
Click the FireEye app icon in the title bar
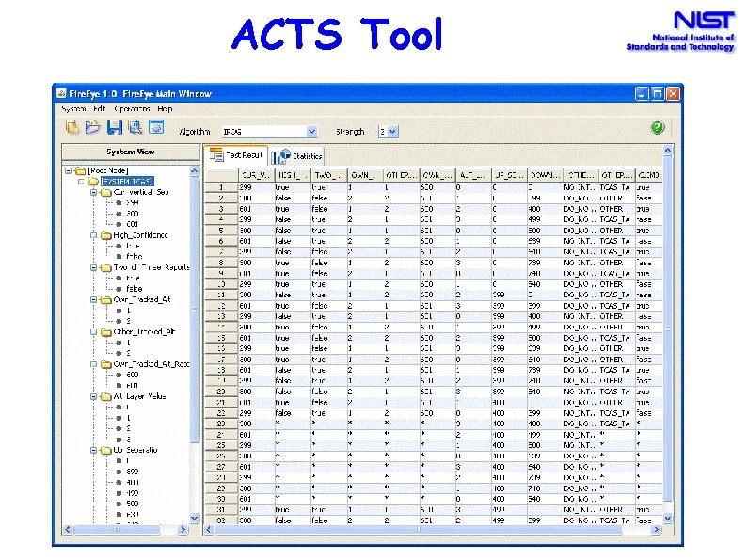point(61,93)
